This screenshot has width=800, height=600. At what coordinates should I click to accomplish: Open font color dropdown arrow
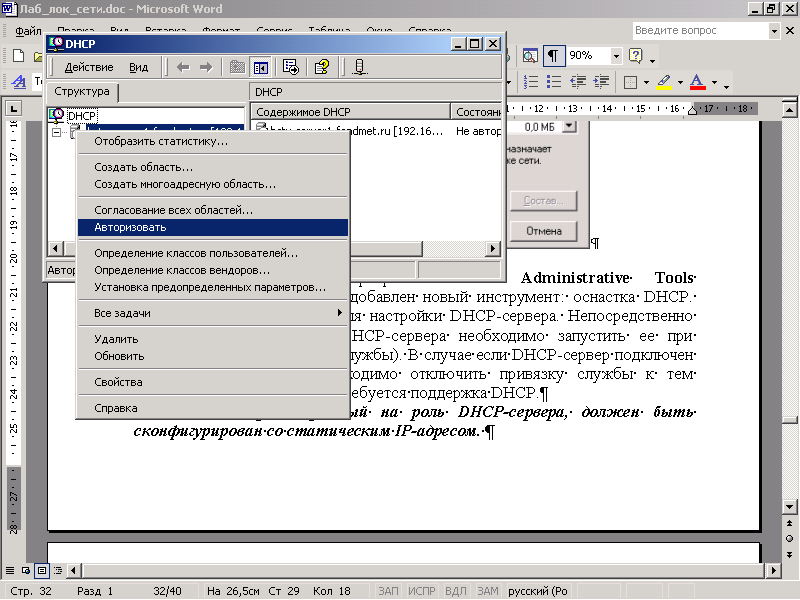[x=714, y=82]
